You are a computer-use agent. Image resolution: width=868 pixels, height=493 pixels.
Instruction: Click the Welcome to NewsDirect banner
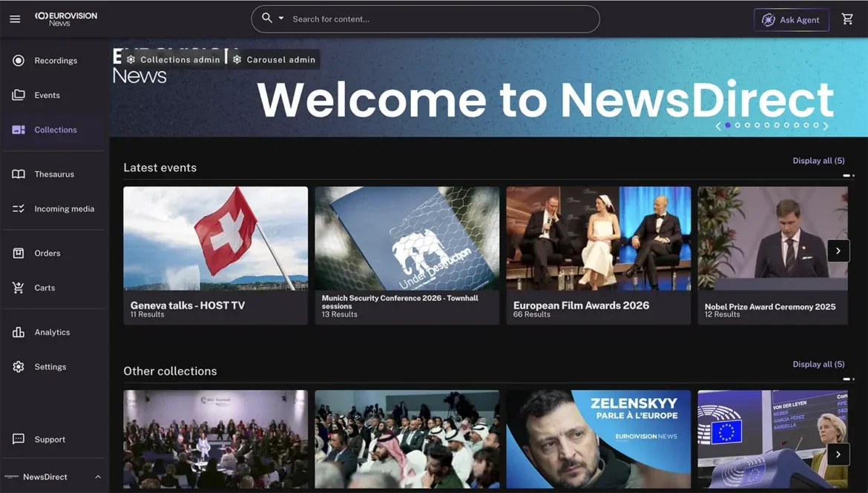tap(489, 87)
